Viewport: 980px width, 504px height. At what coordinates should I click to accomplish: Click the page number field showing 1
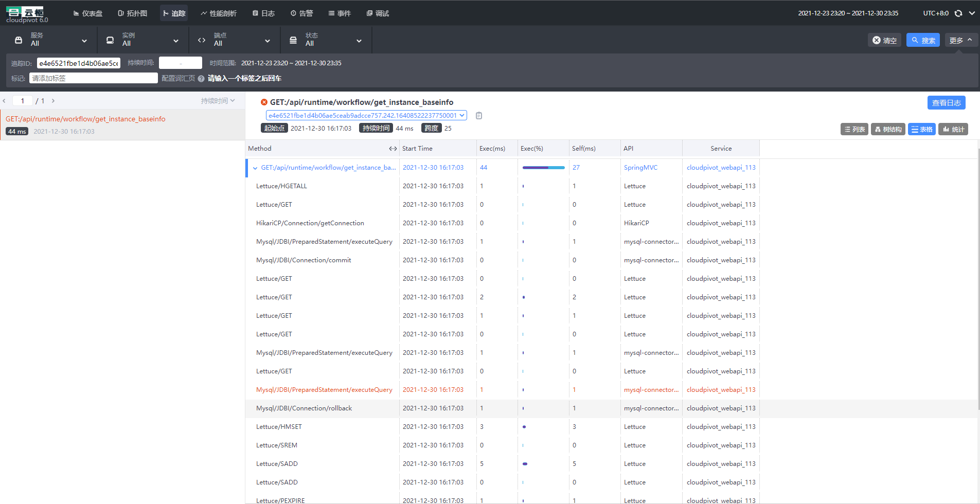(23, 101)
